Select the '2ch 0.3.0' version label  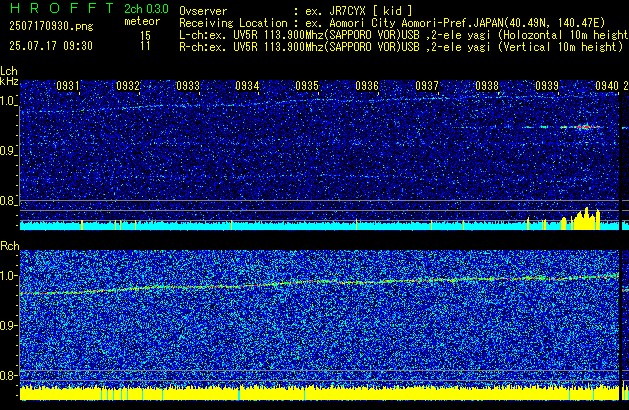click(146, 8)
